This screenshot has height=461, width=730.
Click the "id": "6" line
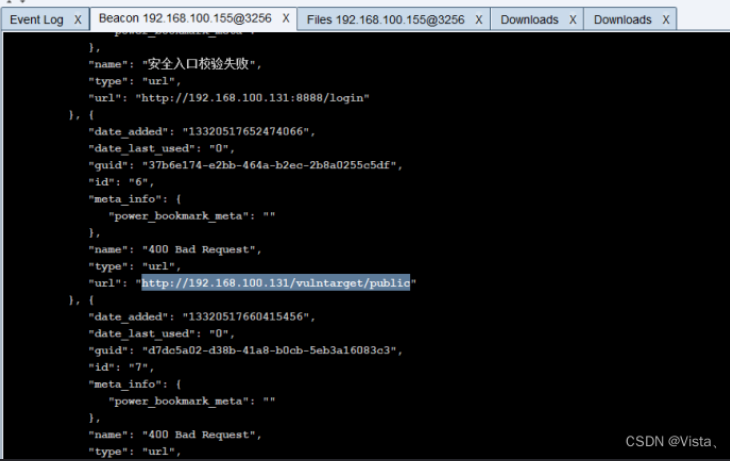click(x=121, y=182)
